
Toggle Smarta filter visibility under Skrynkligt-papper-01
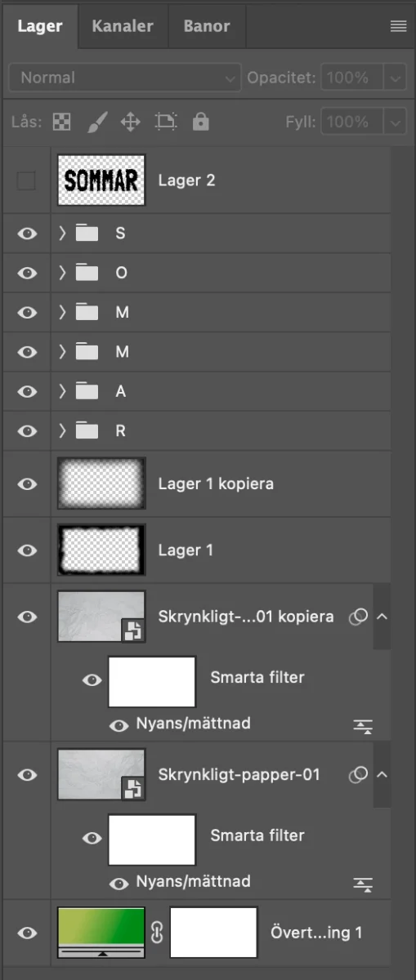(x=92, y=839)
